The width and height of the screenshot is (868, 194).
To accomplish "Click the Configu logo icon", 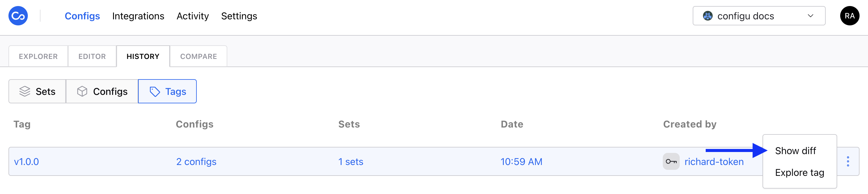I will point(18,16).
